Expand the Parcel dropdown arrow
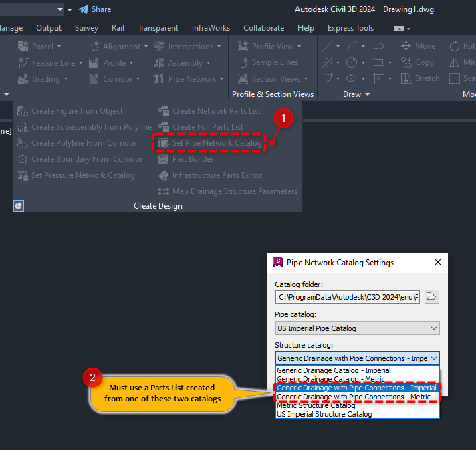The width and height of the screenshot is (476, 450). [x=59, y=46]
